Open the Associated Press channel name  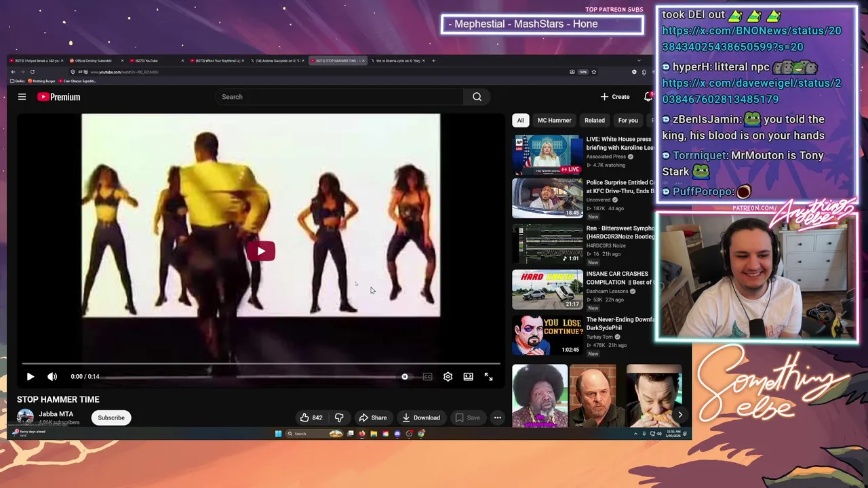click(606, 157)
